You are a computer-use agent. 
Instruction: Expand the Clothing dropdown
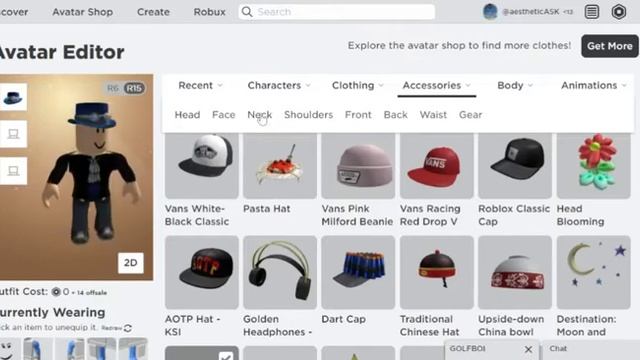coord(358,85)
